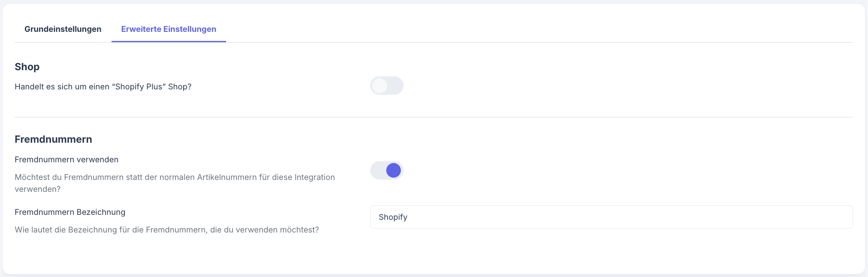This screenshot has width=868, height=277.
Task: Click the "Shopify" text inside the input
Action: pyautogui.click(x=393, y=217)
